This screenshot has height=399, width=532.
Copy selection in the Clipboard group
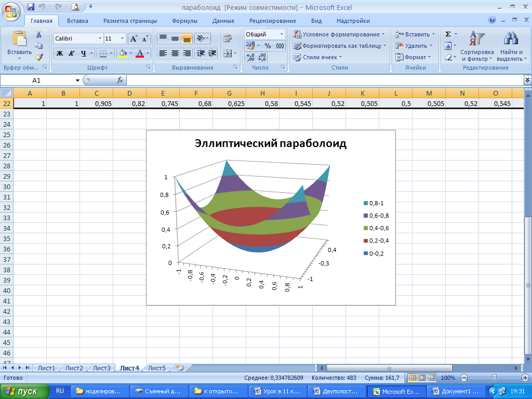pyautogui.click(x=38, y=46)
